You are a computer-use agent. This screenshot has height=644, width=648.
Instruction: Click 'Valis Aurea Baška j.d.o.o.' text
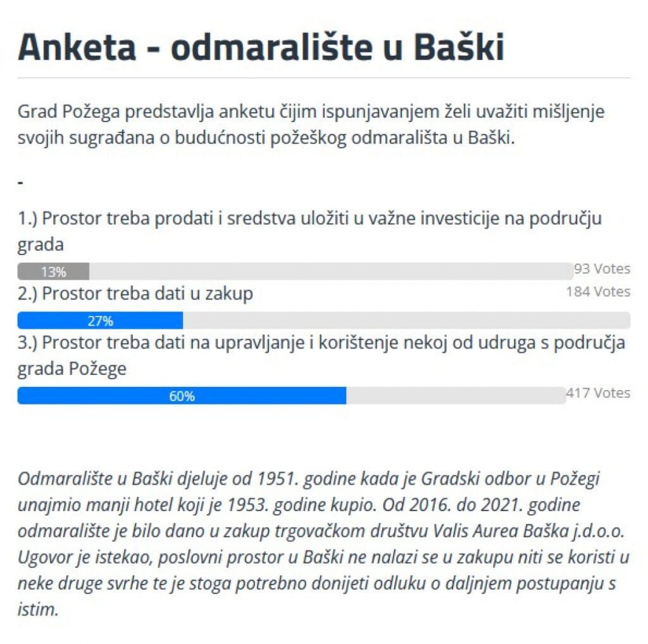point(528,531)
